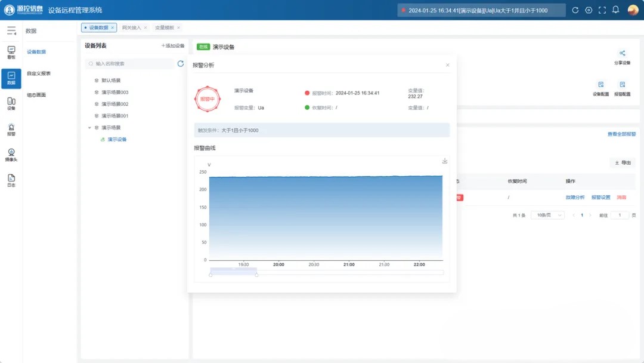Select 演示场景003 in the device tree

point(115,93)
